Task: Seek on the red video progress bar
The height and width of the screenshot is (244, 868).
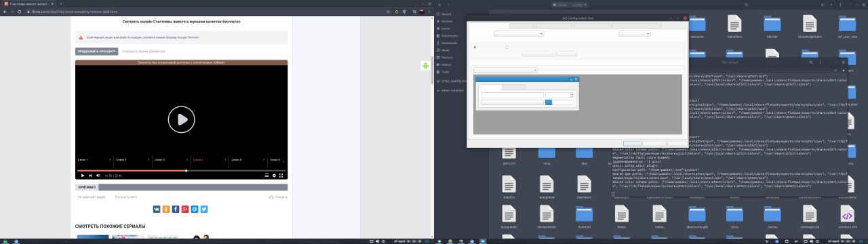Action: tap(181, 170)
